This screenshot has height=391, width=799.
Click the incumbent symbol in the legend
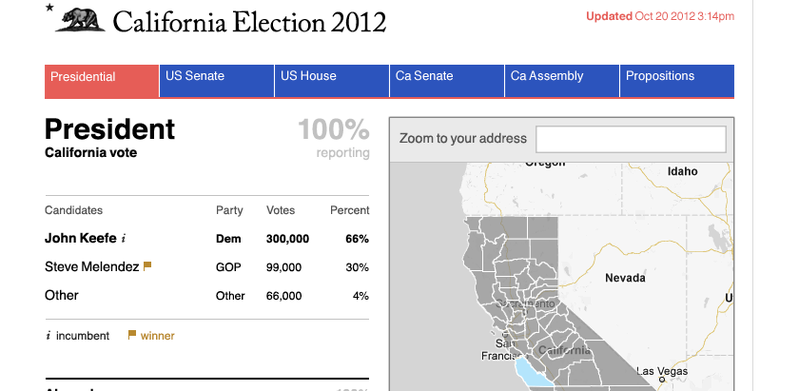tap(48, 336)
